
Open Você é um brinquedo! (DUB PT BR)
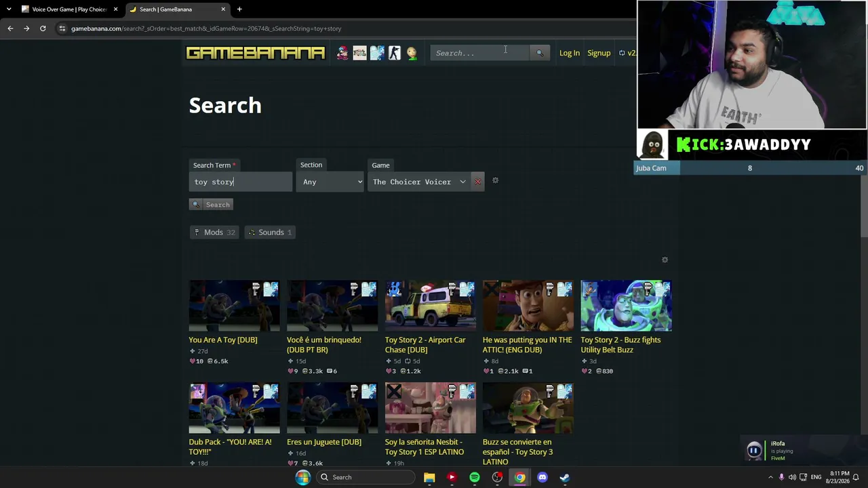[x=324, y=345]
